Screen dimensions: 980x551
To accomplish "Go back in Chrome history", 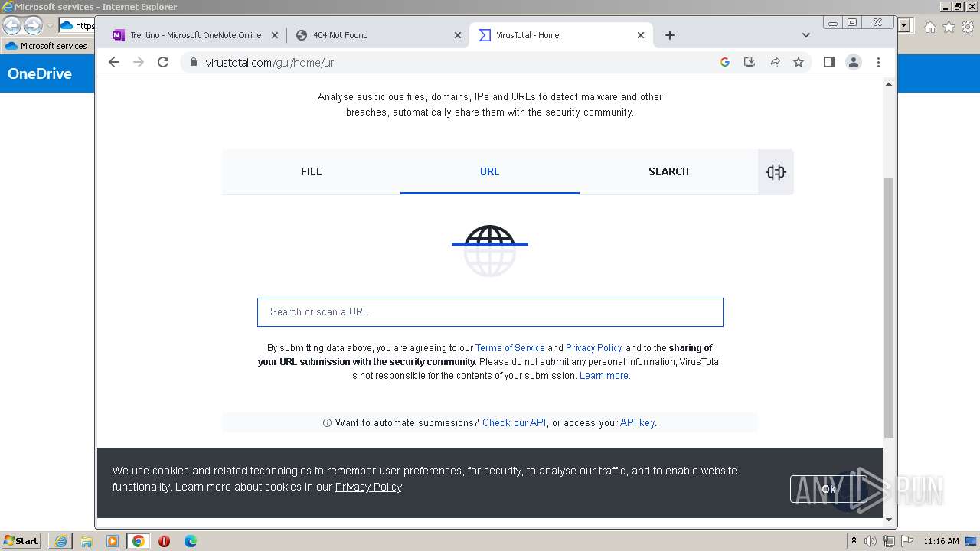I will 114,62.
